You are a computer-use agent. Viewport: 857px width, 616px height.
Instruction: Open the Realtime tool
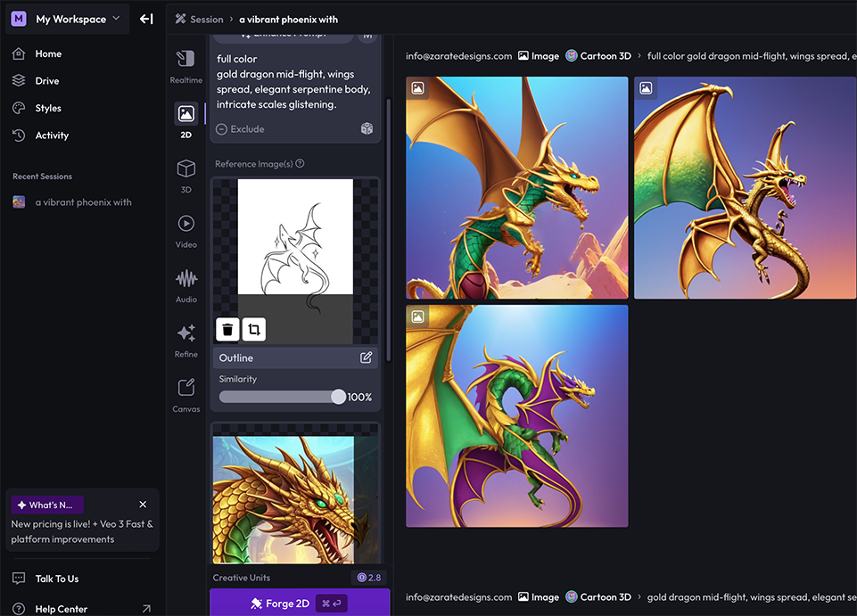(185, 67)
